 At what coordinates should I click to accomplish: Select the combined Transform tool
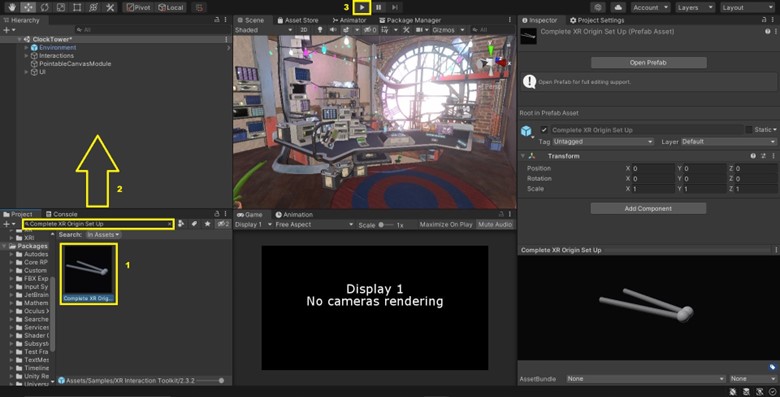(x=94, y=7)
